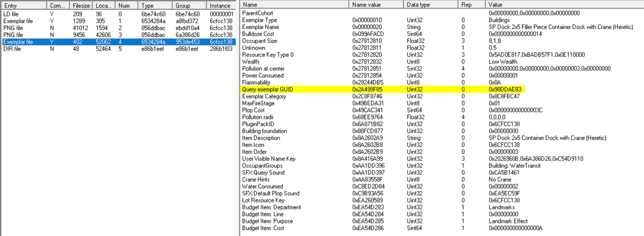Select the SFX:Default Plop Sound property
644x236 pixels.
click(x=442, y=193)
